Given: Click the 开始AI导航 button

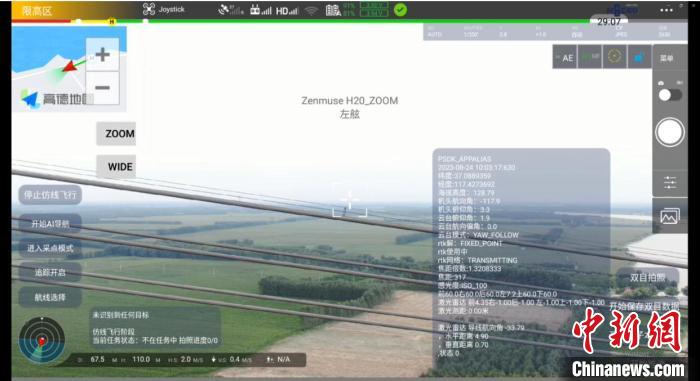Looking at the screenshot, I should pos(50,223).
